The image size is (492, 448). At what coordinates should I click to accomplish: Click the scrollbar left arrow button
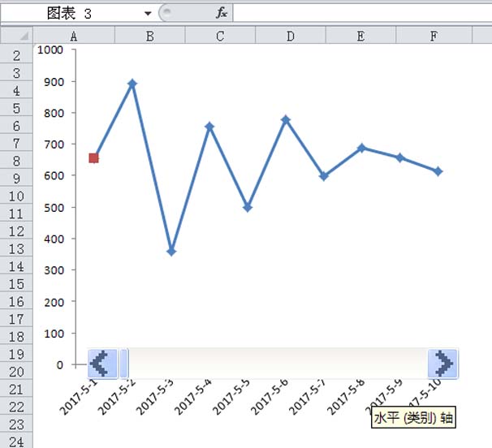click(x=101, y=363)
